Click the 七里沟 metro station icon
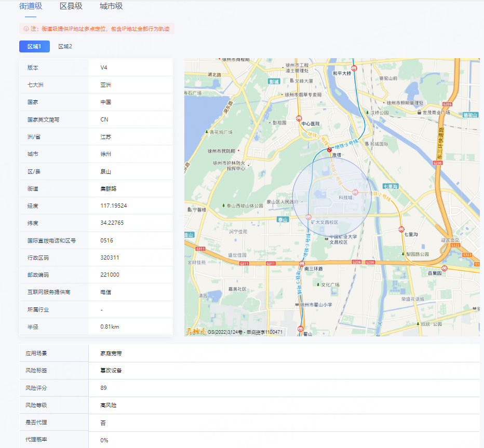Image resolution: width=484 pixels, height=448 pixels. click(401, 229)
